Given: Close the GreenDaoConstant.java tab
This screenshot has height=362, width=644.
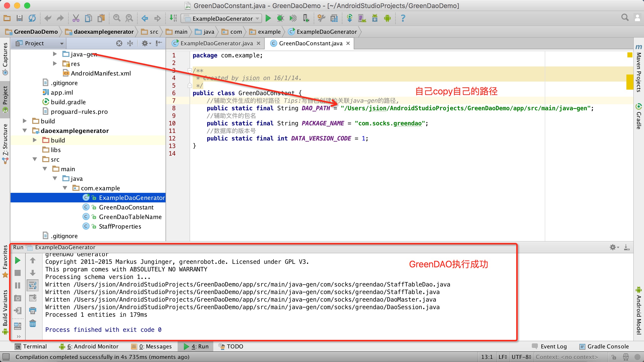Looking at the screenshot, I should [348, 43].
